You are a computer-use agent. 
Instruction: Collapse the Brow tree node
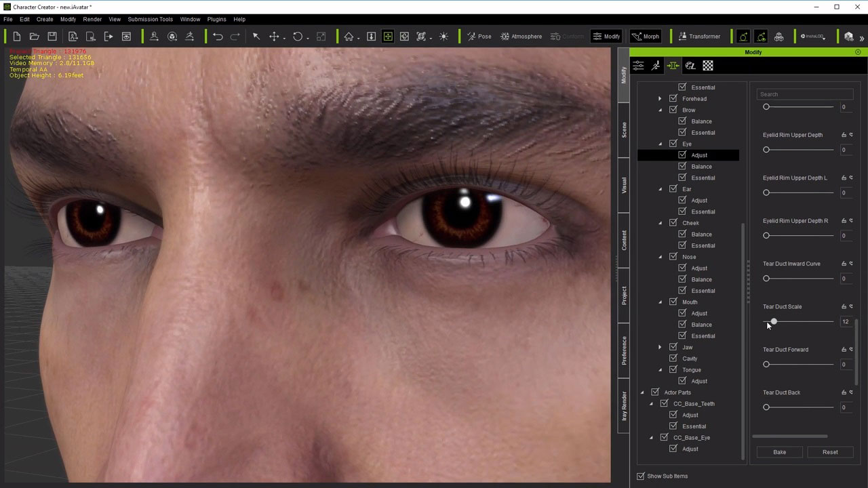click(x=660, y=110)
